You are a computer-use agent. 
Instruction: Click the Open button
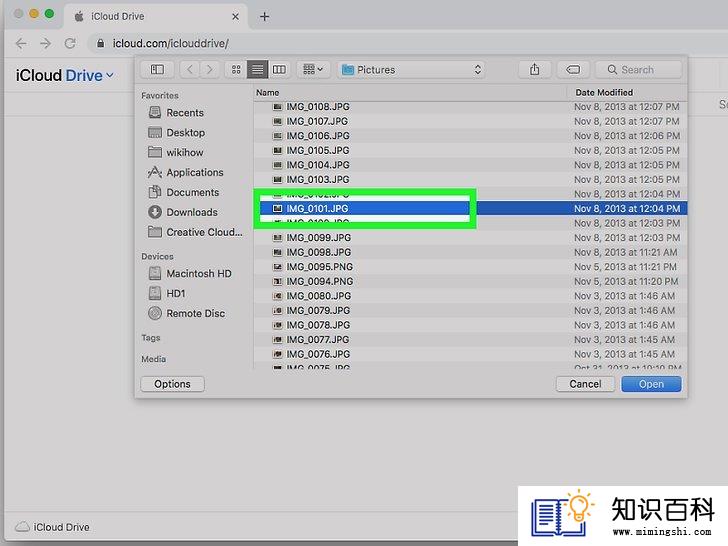651,384
